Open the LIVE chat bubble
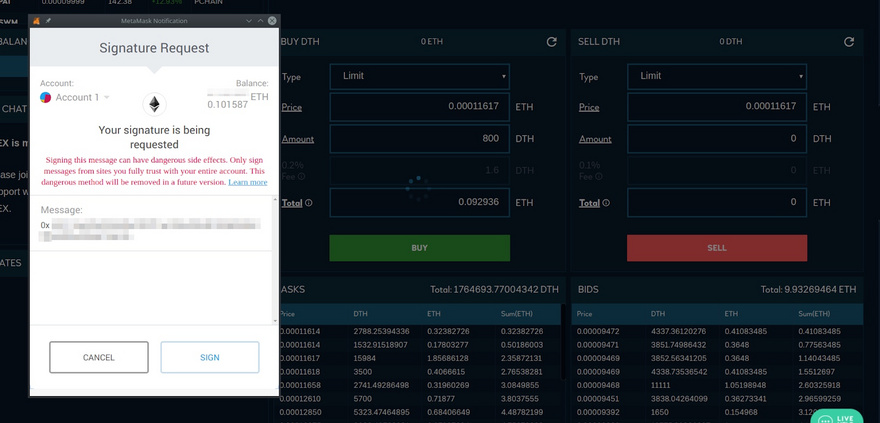The height and width of the screenshot is (423, 880). click(x=837, y=416)
